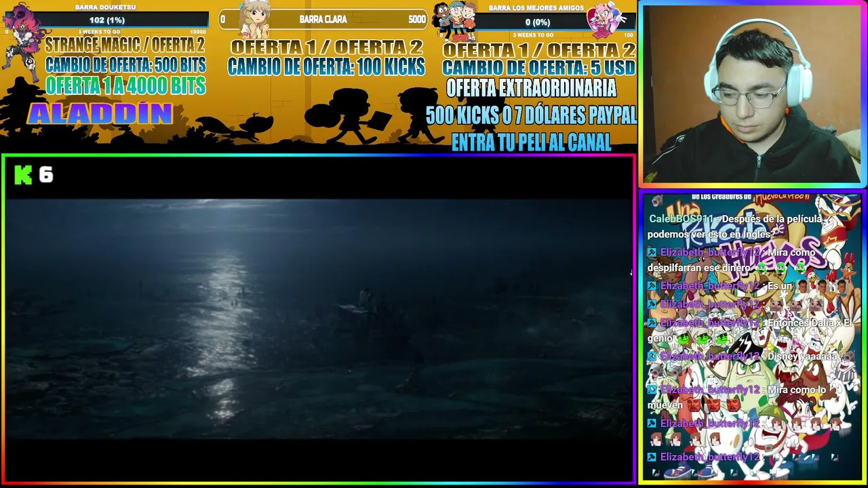Click the green Kick logo above the movie
868x488 pixels.
pos(23,176)
